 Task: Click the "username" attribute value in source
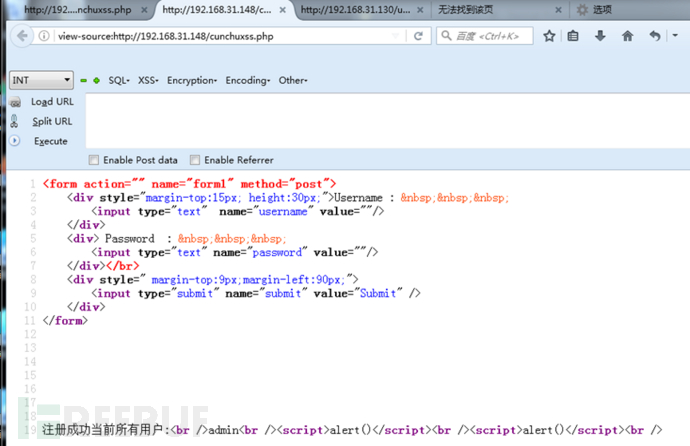coord(283,212)
